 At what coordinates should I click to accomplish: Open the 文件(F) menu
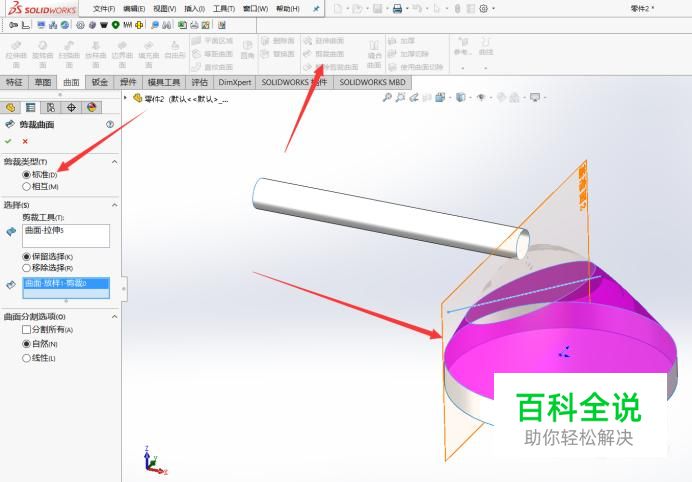tap(104, 8)
